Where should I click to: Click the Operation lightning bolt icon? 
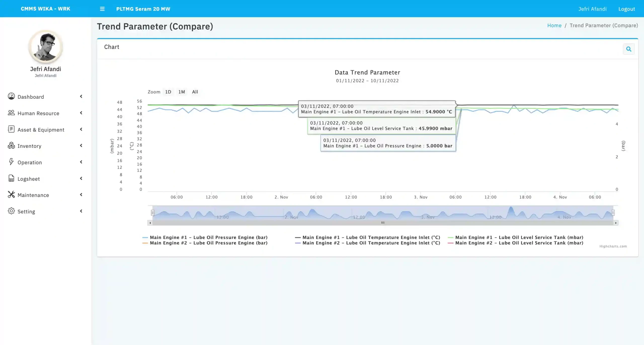click(x=11, y=162)
